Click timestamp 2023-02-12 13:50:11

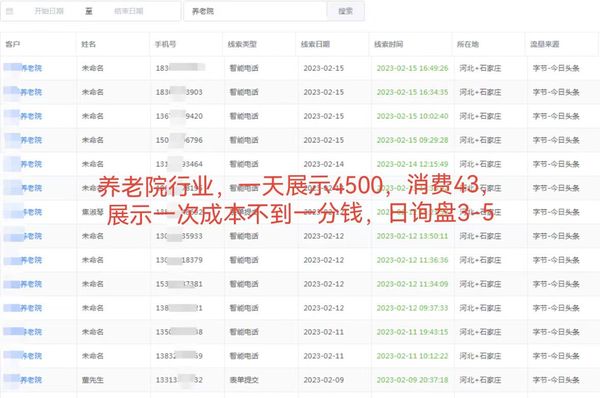pos(412,236)
